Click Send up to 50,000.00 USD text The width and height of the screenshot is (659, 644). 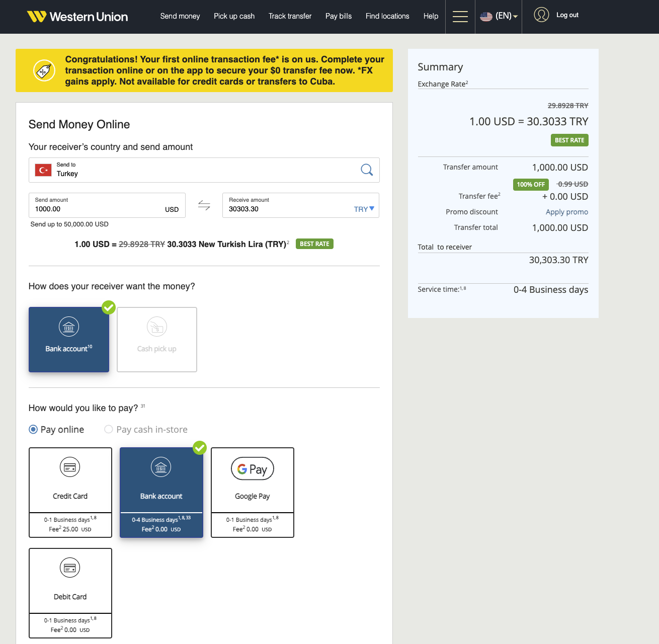tap(69, 224)
